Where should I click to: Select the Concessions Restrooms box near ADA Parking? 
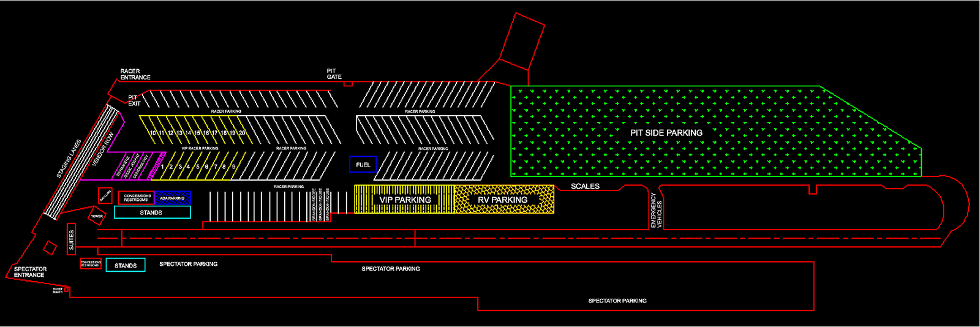137,198
